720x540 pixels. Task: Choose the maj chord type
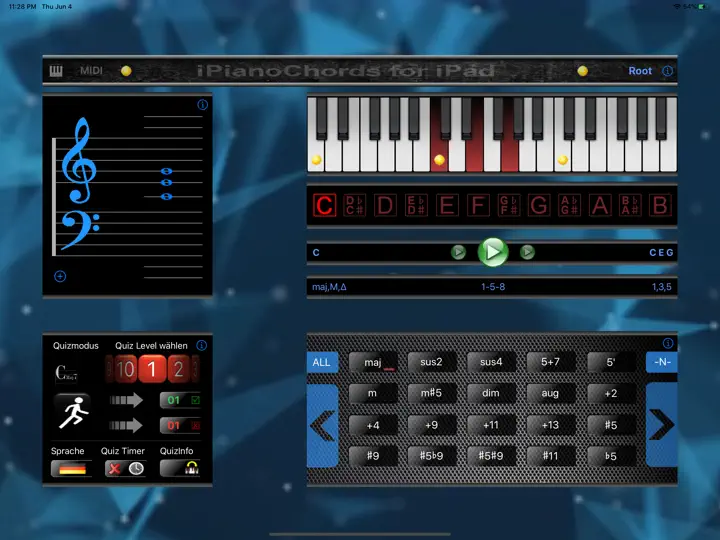click(x=373, y=362)
